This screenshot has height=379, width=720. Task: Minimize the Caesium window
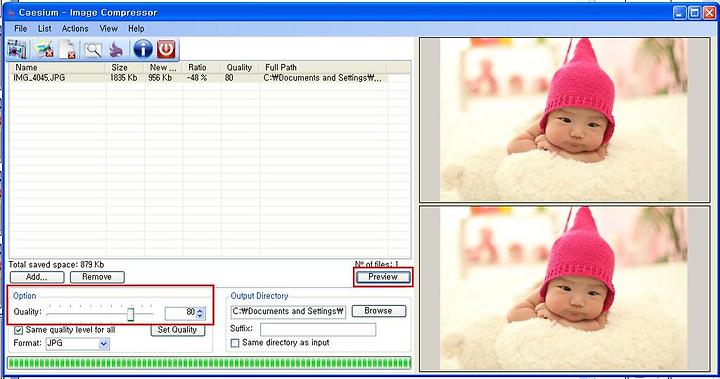[x=680, y=13]
